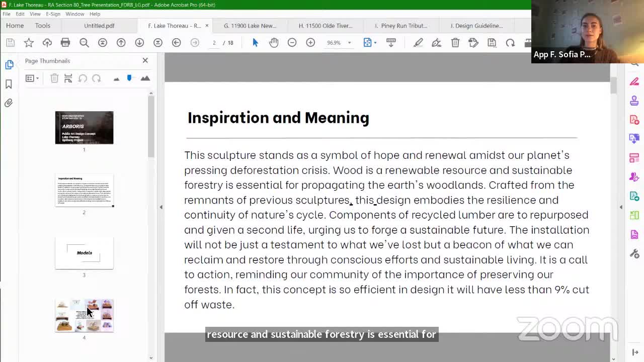Click the Zoom out minus icon

pyautogui.click(x=292, y=43)
